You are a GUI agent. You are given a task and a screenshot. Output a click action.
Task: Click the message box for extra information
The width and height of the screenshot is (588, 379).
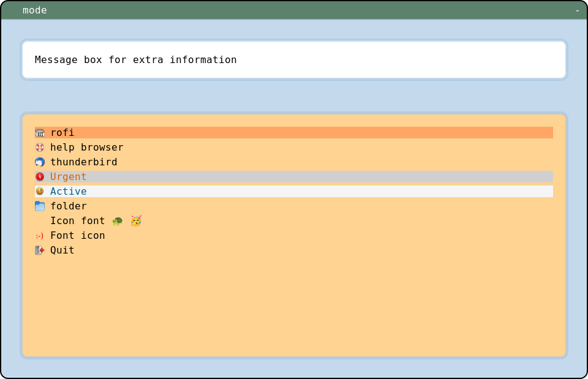[x=294, y=60]
